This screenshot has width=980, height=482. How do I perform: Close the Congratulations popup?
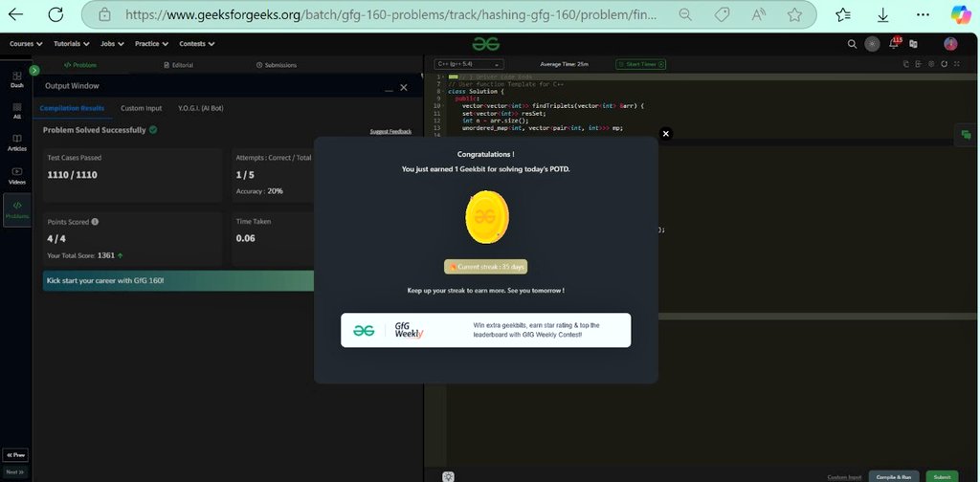coord(666,134)
